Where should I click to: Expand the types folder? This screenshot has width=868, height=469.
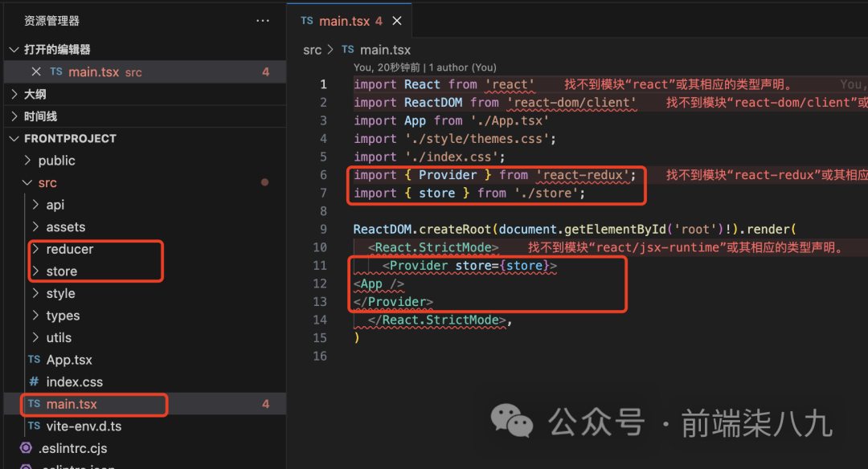[x=36, y=316]
